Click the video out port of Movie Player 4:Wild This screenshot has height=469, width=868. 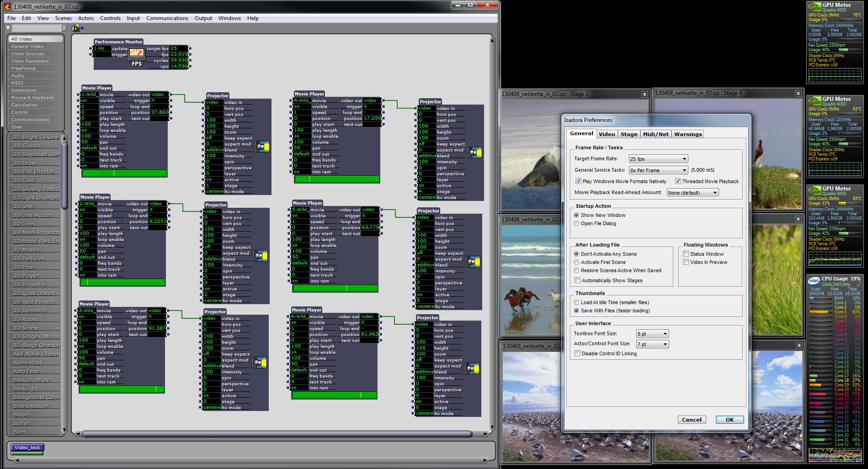pos(383,100)
